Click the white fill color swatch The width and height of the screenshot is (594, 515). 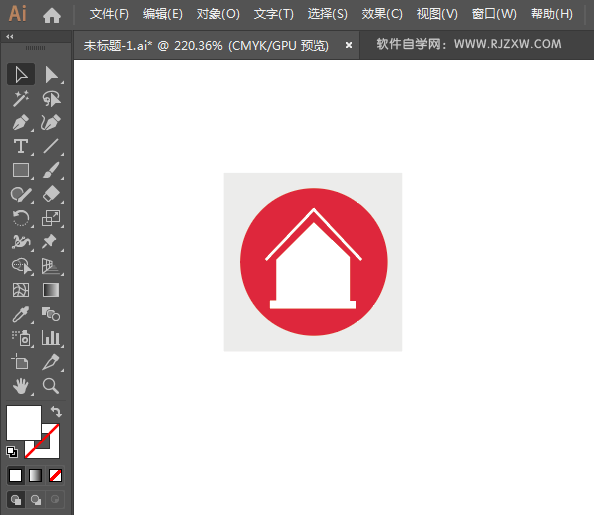click(23, 423)
